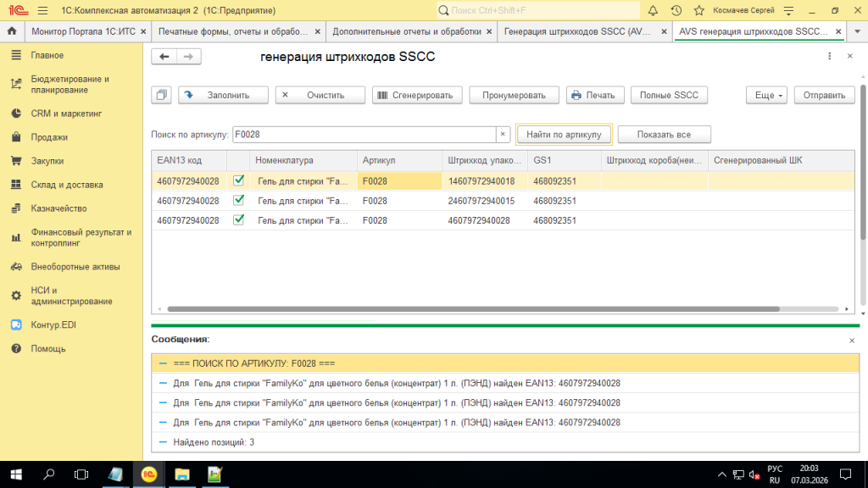868x488 pixels.
Task: Click the Поиск по артикулу input field
Action: (x=363, y=134)
